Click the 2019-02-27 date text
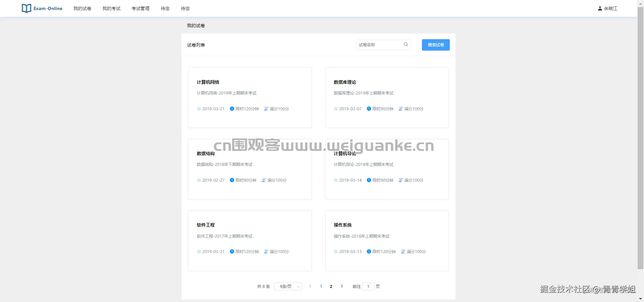644x302 pixels. [x=213, y=180]
